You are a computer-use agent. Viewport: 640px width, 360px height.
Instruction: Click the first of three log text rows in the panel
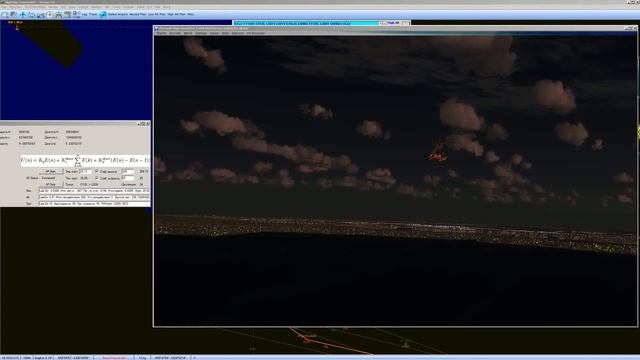(94, 191)
